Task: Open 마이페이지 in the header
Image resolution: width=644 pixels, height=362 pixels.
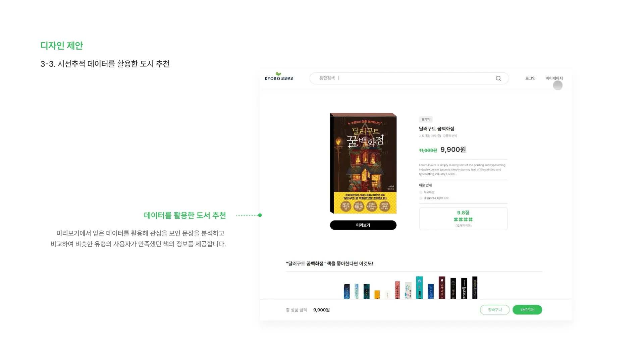Action: [x=554, y=78]
